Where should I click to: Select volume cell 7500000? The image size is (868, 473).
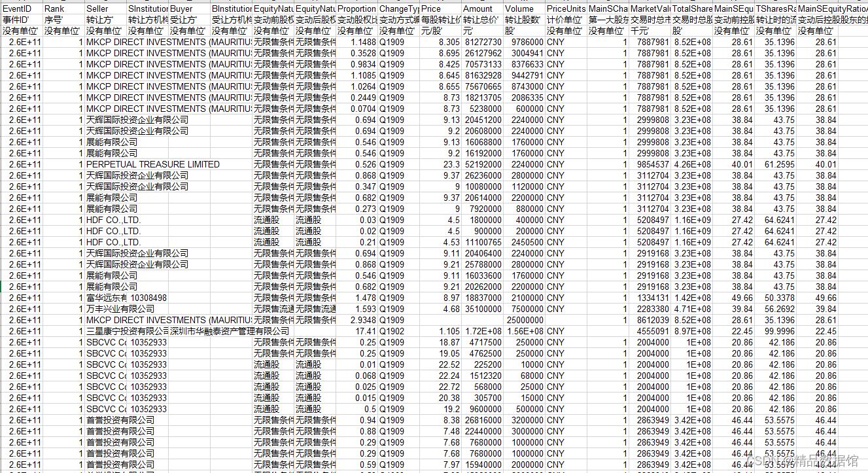(524, 309)
